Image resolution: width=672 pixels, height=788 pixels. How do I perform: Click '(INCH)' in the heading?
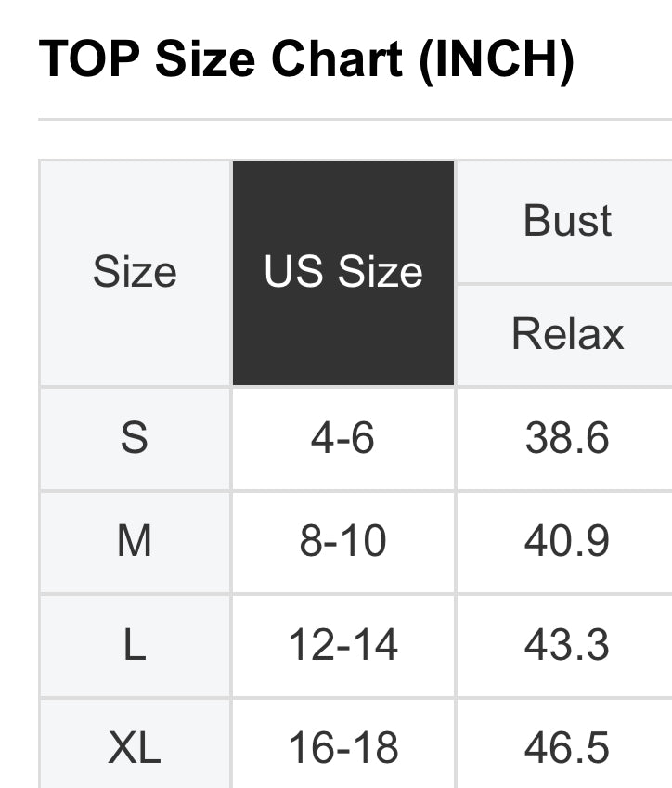click(x=497, y=59)
